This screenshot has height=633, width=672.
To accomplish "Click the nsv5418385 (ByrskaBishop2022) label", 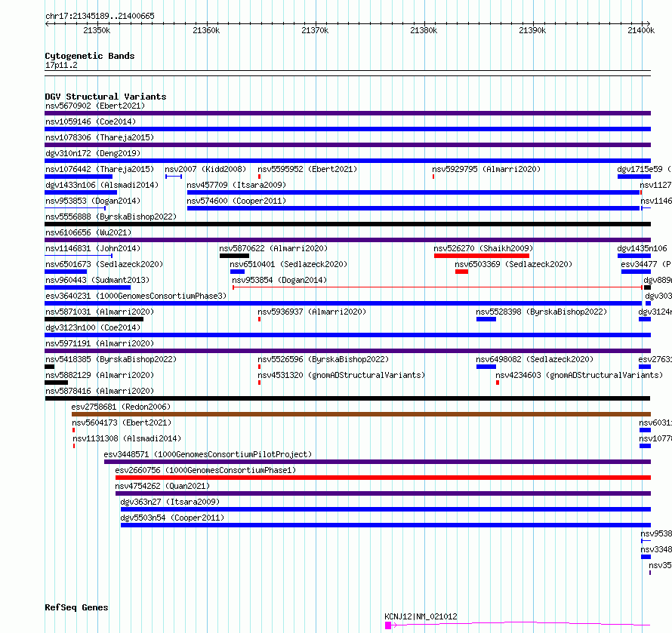I will pyautogui.click(x=111, y=359).
